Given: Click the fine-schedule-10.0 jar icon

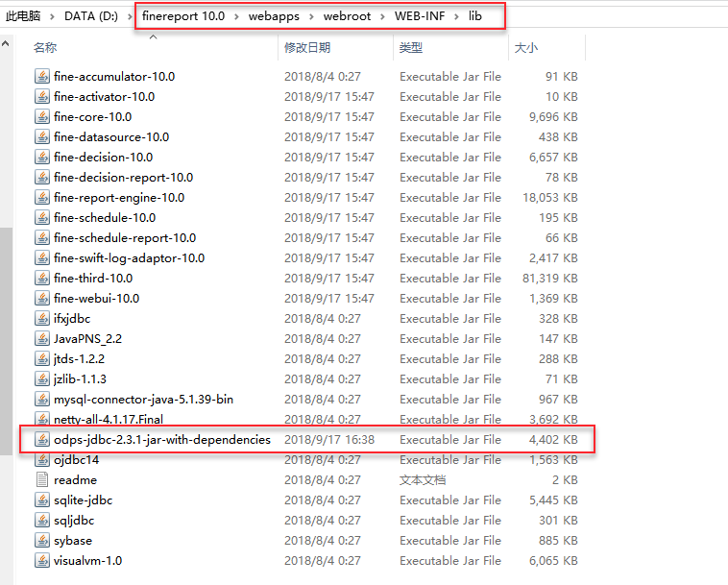Looking at the screenshot, I should click(x=42, y=218).
